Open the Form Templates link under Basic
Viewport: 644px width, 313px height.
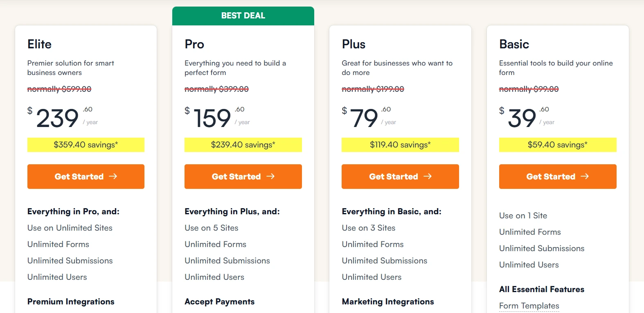[529, 306]
